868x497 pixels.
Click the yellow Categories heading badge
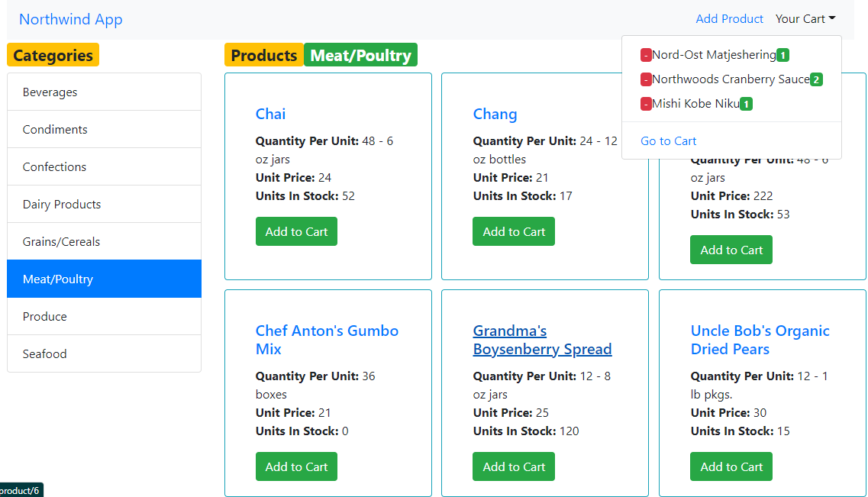[x=53, y=55]
